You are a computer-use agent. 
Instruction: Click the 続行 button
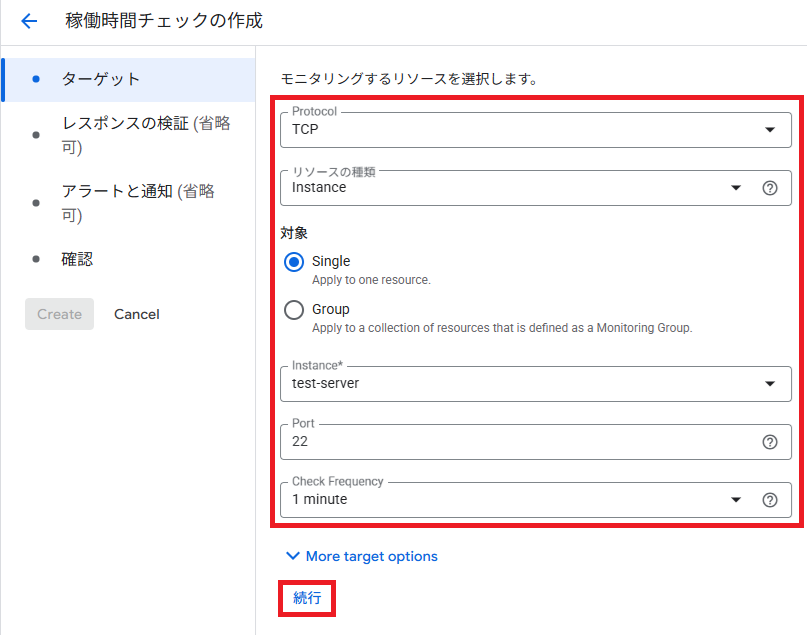point(307,598)
